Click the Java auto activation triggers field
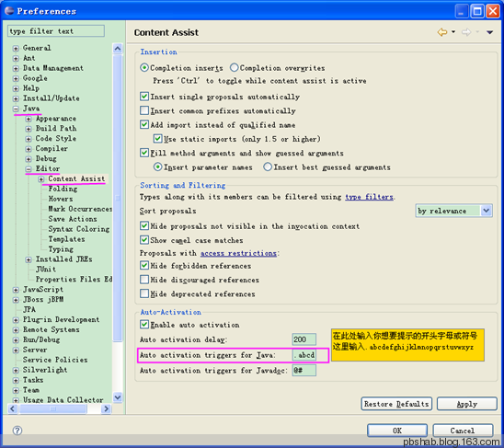This screenshot has width=504, height=448. click(x=304, y=355)
